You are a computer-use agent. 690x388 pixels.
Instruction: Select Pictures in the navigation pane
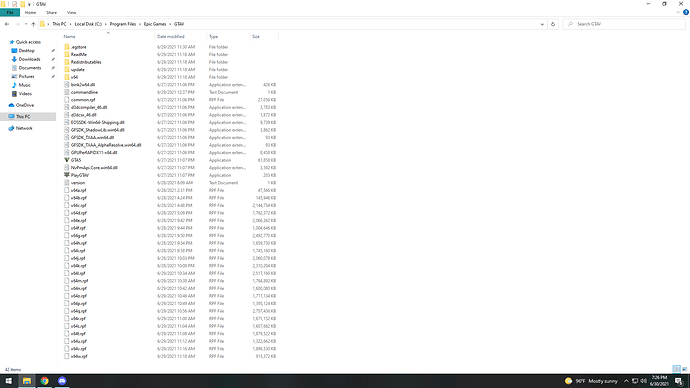click(x=26, y=77)
